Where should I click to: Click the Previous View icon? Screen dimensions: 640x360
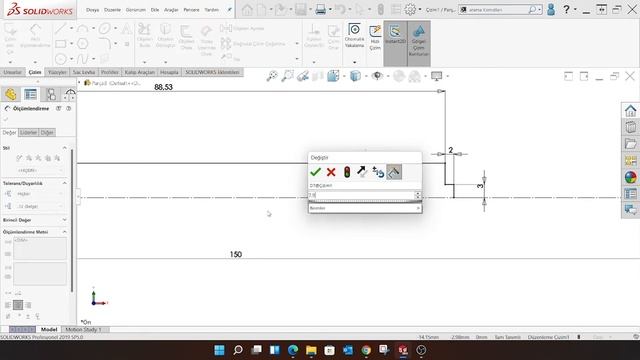pyautogui.click(x=303, y=76)
